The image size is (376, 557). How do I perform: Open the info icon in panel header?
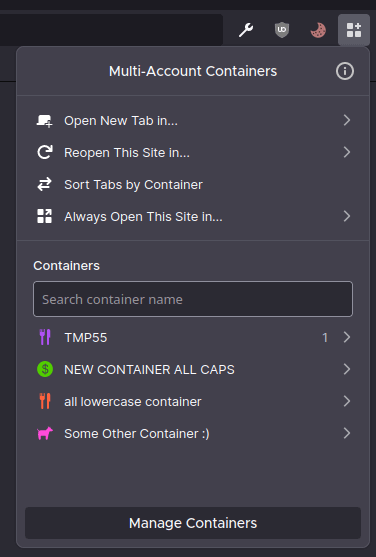(x=345, y=71)
